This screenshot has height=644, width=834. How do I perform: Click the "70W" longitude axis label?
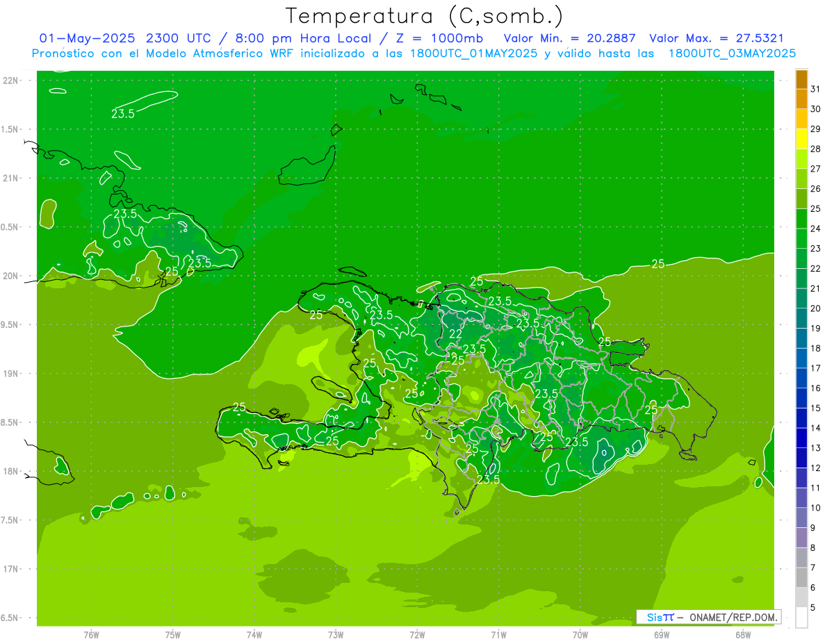[x=580, y=635]
